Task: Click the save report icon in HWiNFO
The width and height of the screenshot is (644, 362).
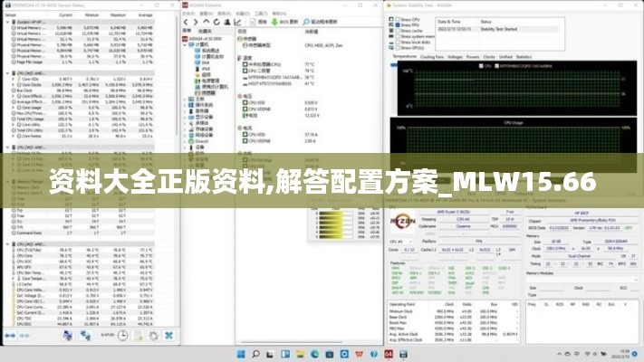Action: 139,336
